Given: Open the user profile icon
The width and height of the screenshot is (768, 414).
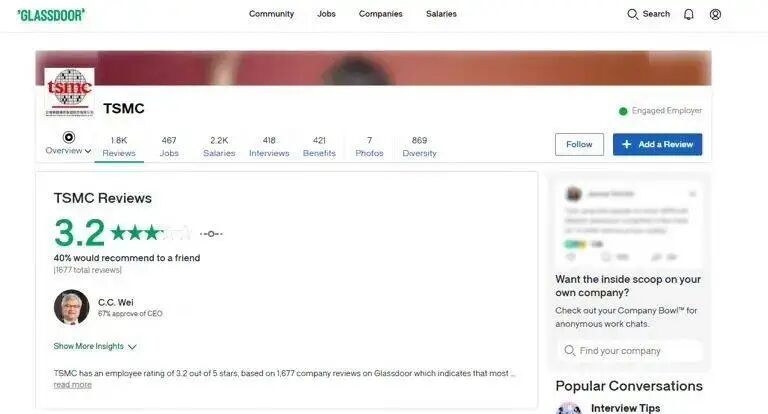Looking at the screenshot, I should (x=715, y=14).
